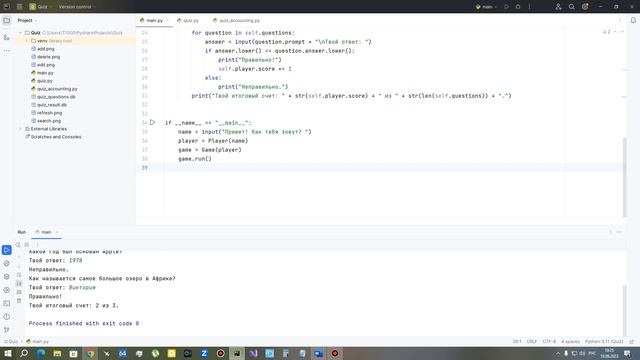This screenshot has height=360, width=640.
Task: Open Search Everywhere magnifier icon
Action: [572, 7]
